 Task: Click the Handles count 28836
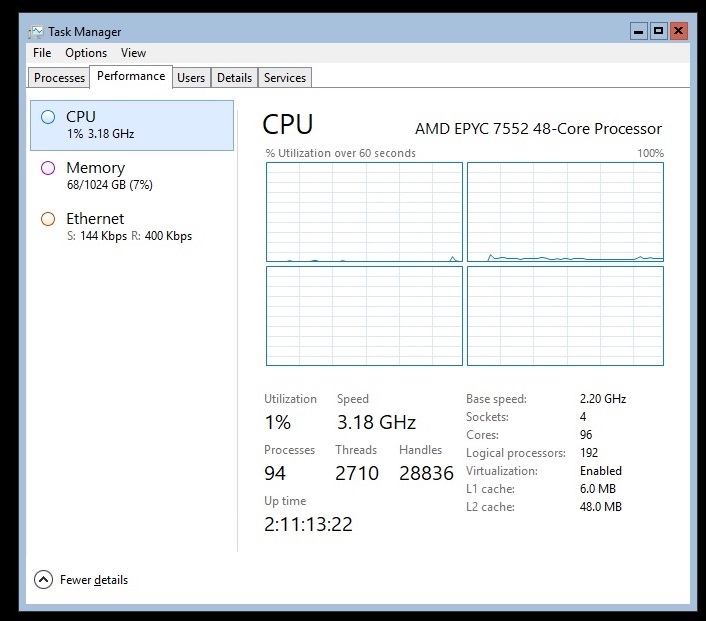[426, 473]
